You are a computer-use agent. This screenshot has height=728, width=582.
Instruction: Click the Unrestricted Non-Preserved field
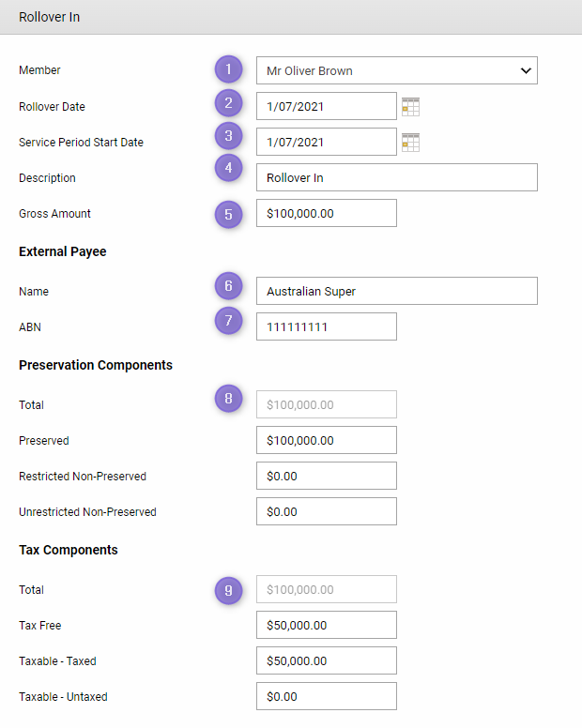tap(326, 511)
